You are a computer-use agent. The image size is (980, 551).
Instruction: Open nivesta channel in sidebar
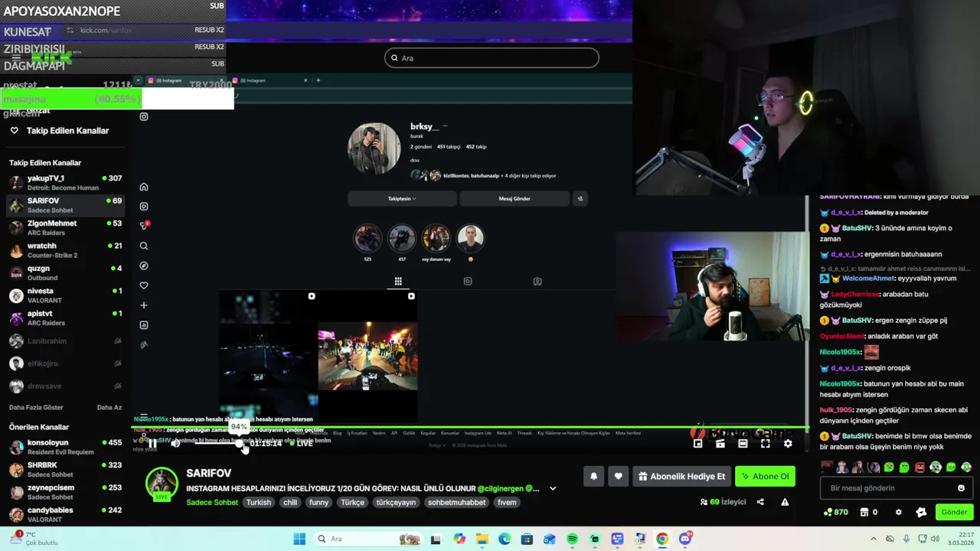(65, 295)
